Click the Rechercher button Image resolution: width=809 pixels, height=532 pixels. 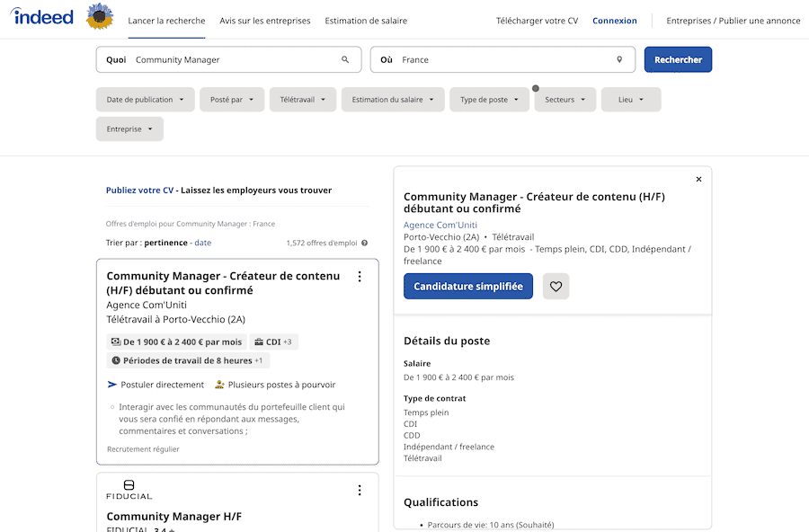(x=678, y=59)
